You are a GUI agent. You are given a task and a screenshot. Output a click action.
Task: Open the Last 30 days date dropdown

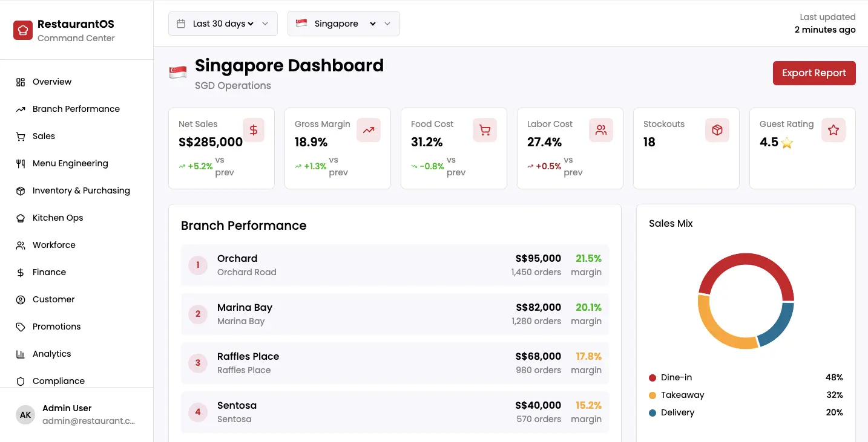pyautogui.click(x=223, y=24)
